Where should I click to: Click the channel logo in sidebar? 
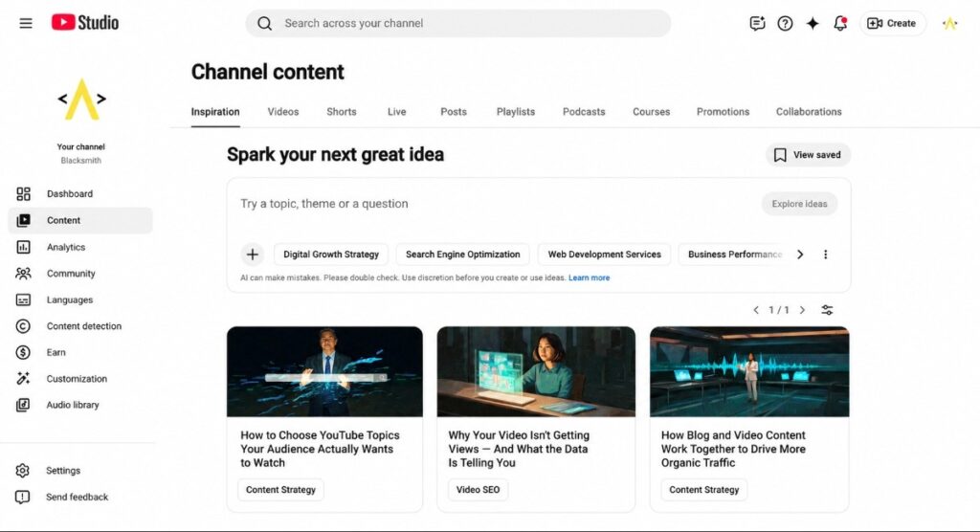(82, 100)
